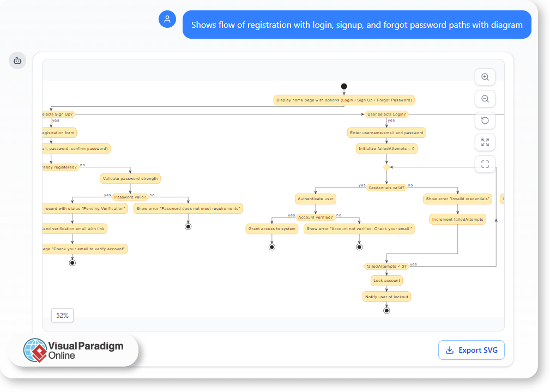Select the initial start node at top
This screenshot has height=392, width=550.
coord(343,86)
